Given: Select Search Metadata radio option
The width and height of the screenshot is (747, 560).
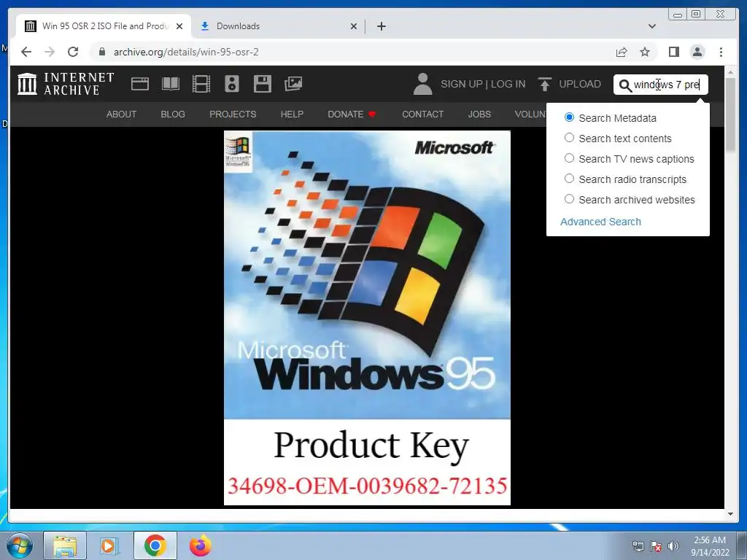Looking at the screenshot, I should [x=569, y=117].
